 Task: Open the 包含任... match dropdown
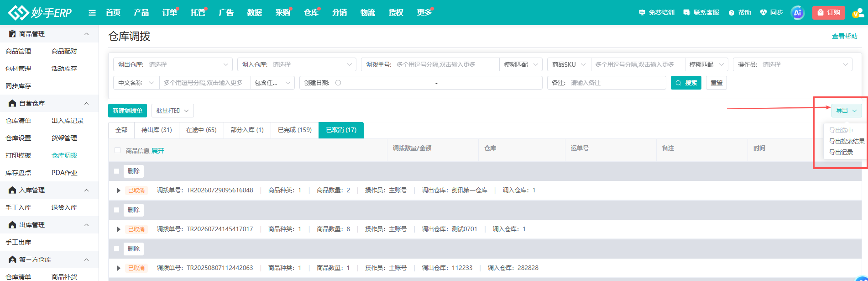coord(272,83)
